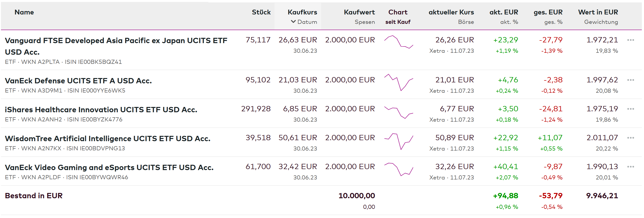The height and width of the screenshot is (218, 644).
Task: Sort table by Kaufwert column header
Action: tap(359, 12)
